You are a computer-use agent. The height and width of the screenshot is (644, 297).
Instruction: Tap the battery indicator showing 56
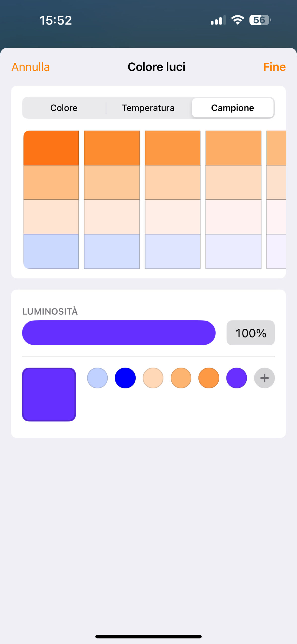(x=260, y=20)
